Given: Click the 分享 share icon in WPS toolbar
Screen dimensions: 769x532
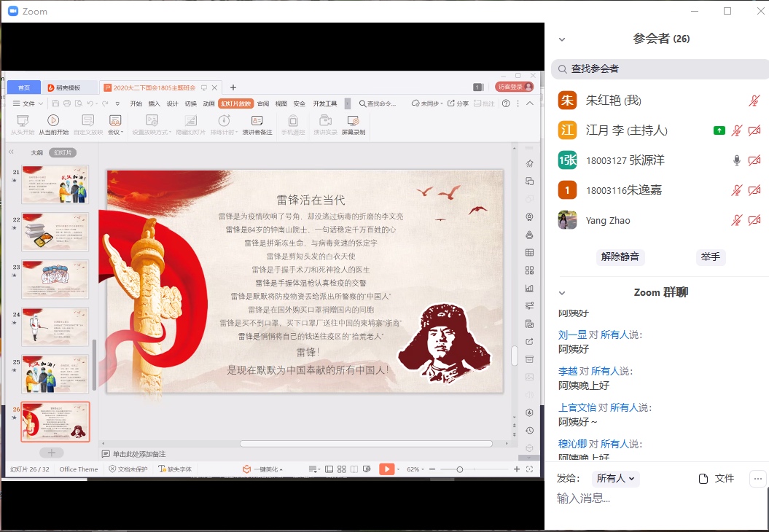Looking at the screenshot, I should click(458, 103).
